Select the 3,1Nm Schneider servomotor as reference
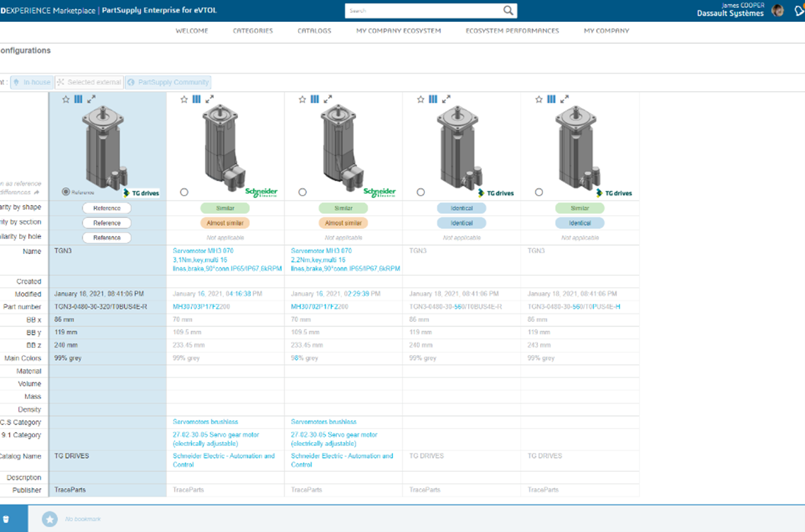Screen dimensions: 805x532 (184, 192)
